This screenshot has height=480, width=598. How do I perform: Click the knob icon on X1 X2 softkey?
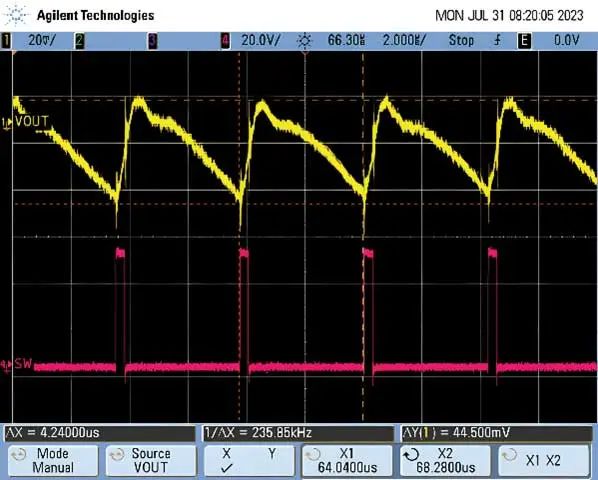click(x=509, y=454)
